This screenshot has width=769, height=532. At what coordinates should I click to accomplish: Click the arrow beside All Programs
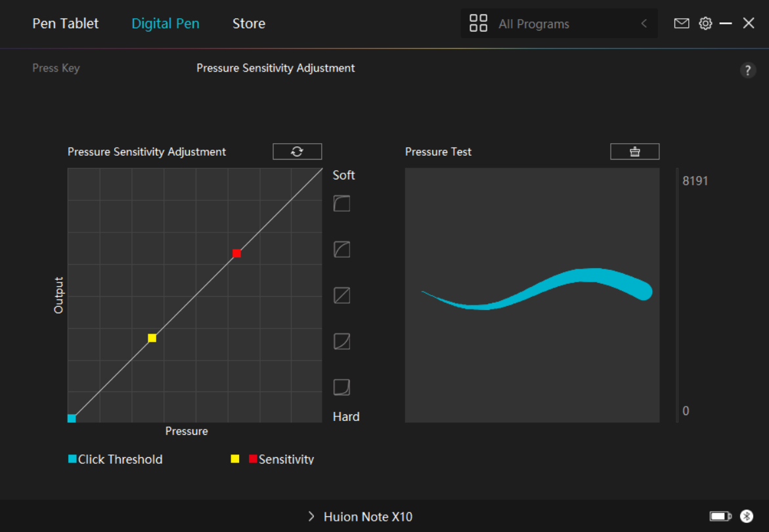[644, 24]
